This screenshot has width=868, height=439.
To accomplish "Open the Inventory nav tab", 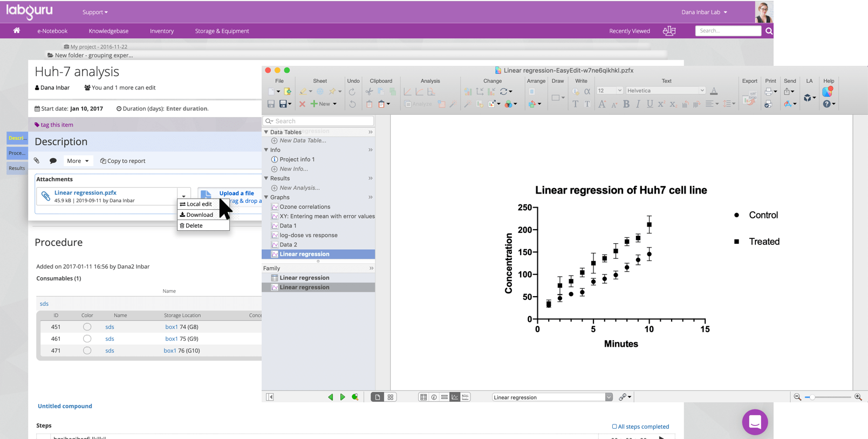I will (162, 31).
